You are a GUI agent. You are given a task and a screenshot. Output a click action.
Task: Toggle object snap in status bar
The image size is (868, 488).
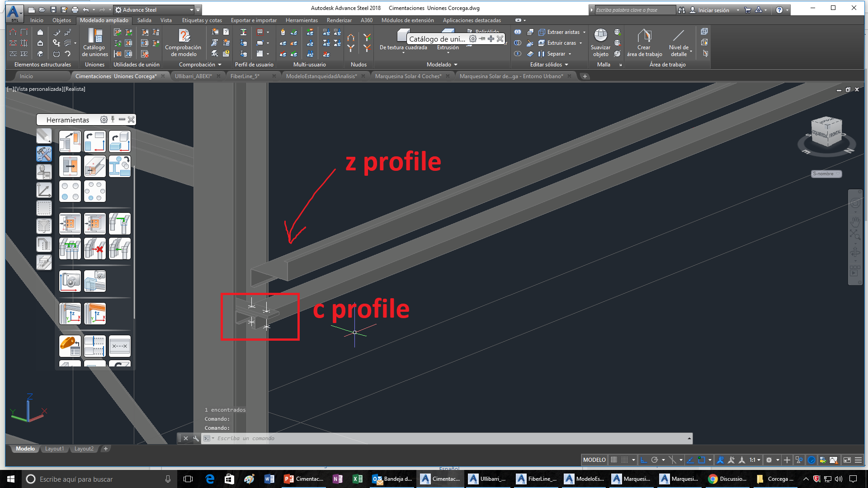(x=701, y=460)
